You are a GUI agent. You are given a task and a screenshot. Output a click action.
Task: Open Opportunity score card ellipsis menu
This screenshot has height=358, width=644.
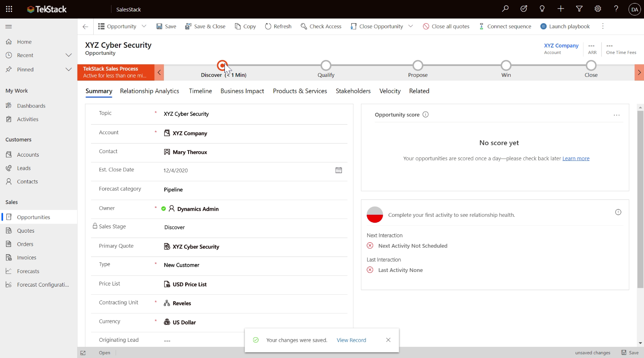click(x=617, y=115)
